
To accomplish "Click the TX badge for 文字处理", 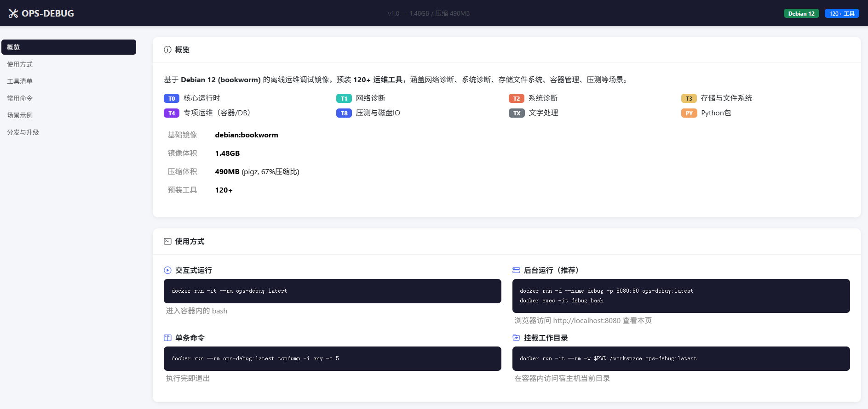I will 517,113.
